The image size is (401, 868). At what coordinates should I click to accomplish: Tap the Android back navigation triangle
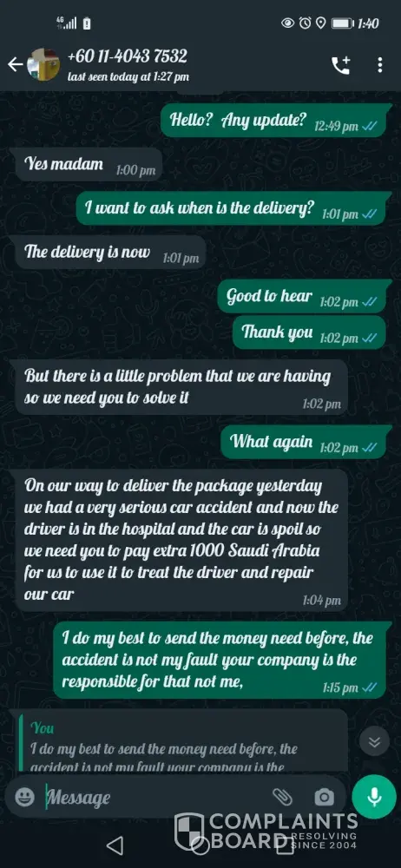click(115, 845)
